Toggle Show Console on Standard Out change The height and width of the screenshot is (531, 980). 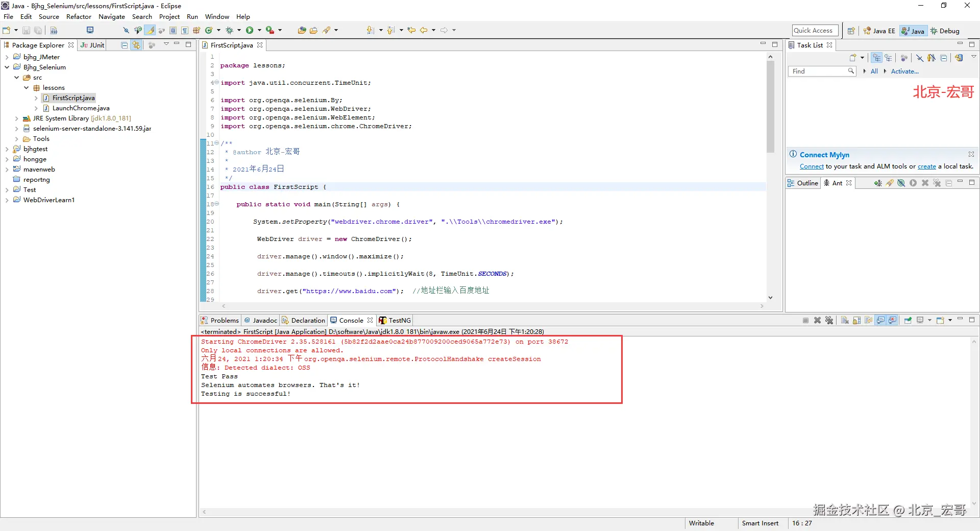coord(880,320)
